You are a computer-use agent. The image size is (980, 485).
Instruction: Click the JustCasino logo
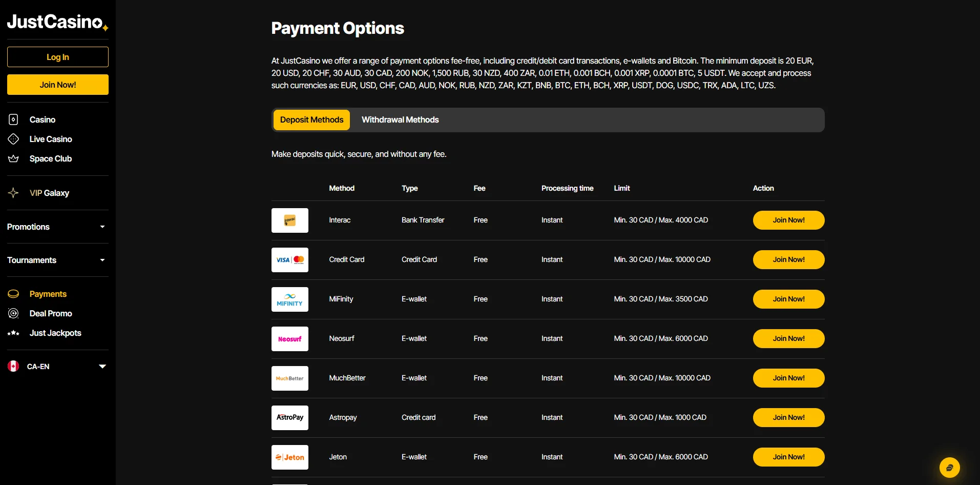point(57,22)
